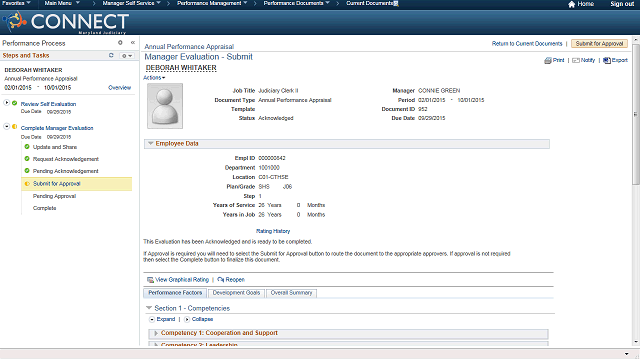Click the Expand all circle icon
The height and width of the screenshot is (360, 640).
click(x=152, y=319)
